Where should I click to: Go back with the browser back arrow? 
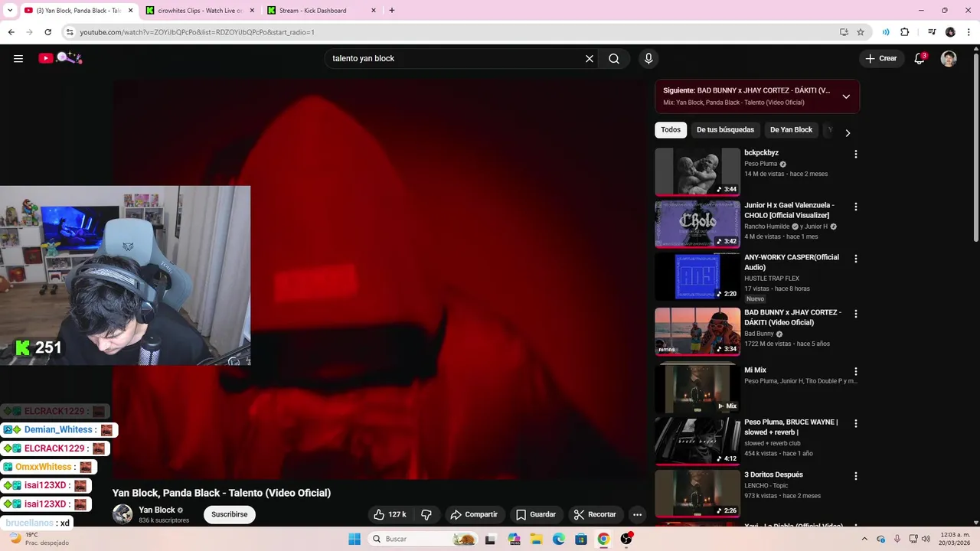(11, 32)
